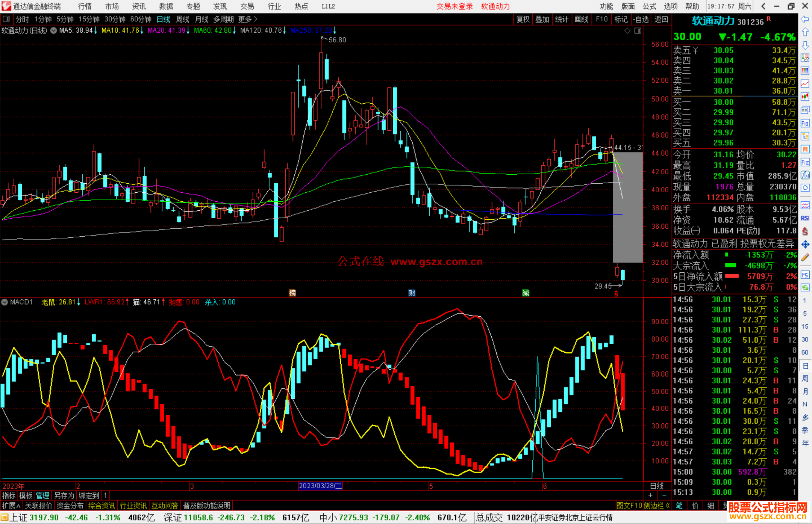Click the 复权 button
The height and width of the screenshot is (524, 812).
coord(523,19)
